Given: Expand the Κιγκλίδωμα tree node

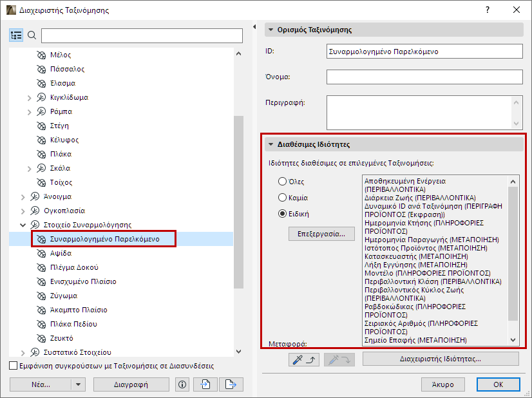Looking at the screenshot, I should point(30,98).
